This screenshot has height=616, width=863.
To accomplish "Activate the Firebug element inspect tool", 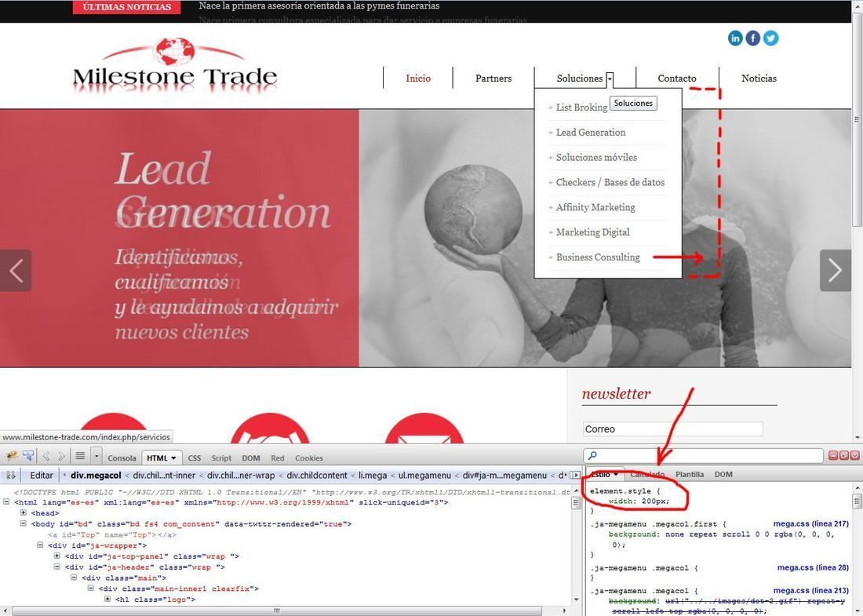I will click(28, 457).
